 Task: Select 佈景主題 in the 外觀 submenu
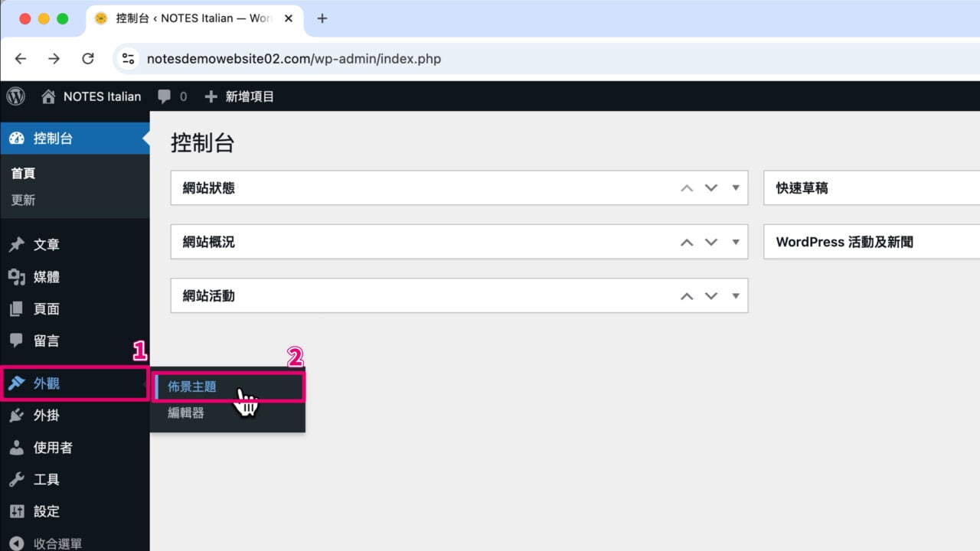(x=192, y=387)
